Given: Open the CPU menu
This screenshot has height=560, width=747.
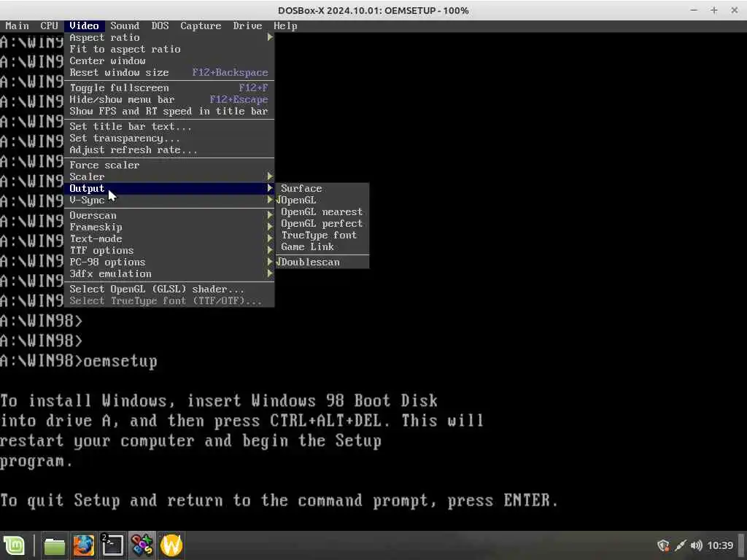Looking at the screenshot, I should tap(49, 26).
